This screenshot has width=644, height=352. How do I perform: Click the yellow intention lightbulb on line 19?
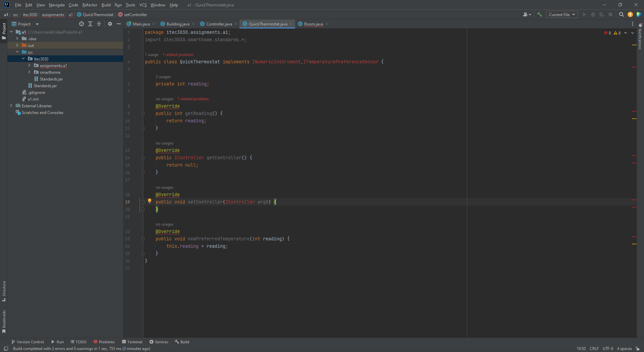pos(150,201)
